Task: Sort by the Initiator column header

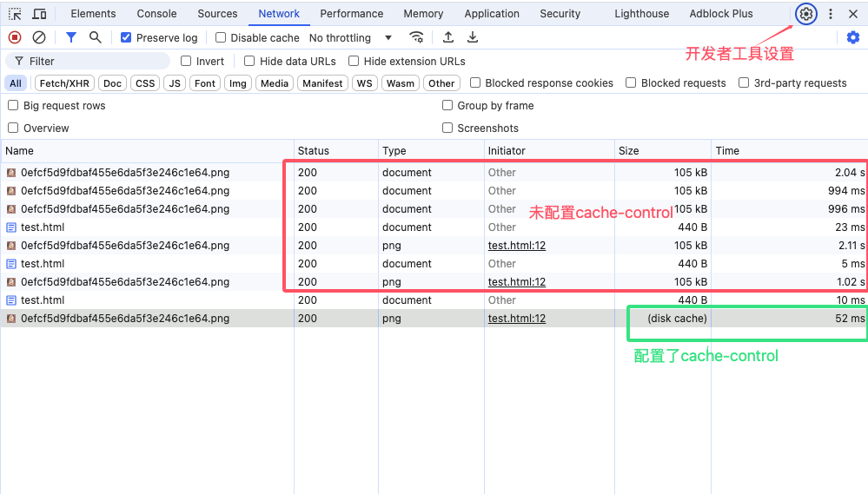Action: click(x=549, y=150)
